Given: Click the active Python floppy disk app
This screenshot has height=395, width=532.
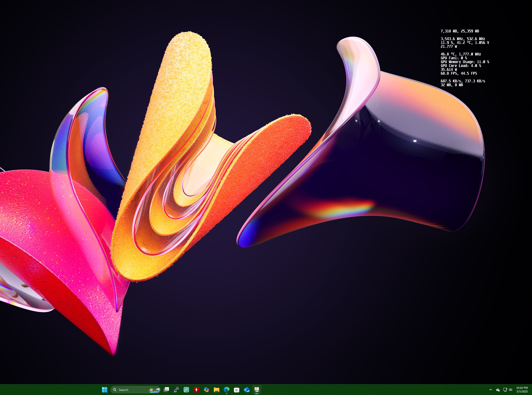Looking at the screenshot, I should 257,390.
